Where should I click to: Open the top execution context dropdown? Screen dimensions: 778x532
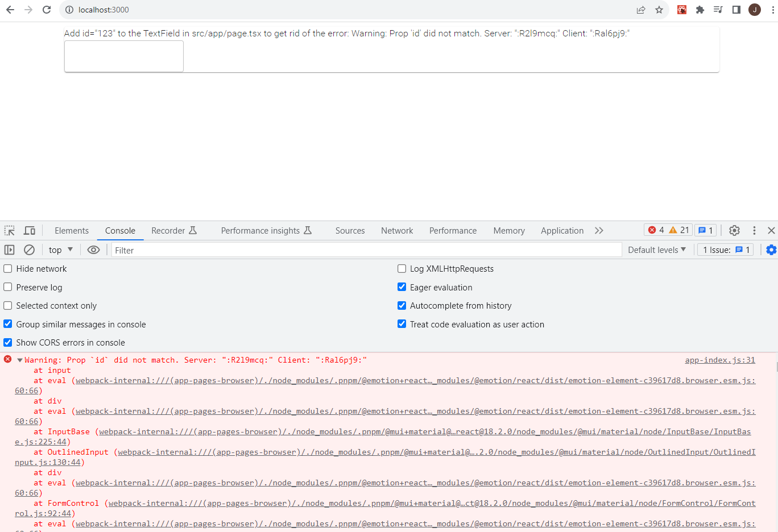(60, 250)
